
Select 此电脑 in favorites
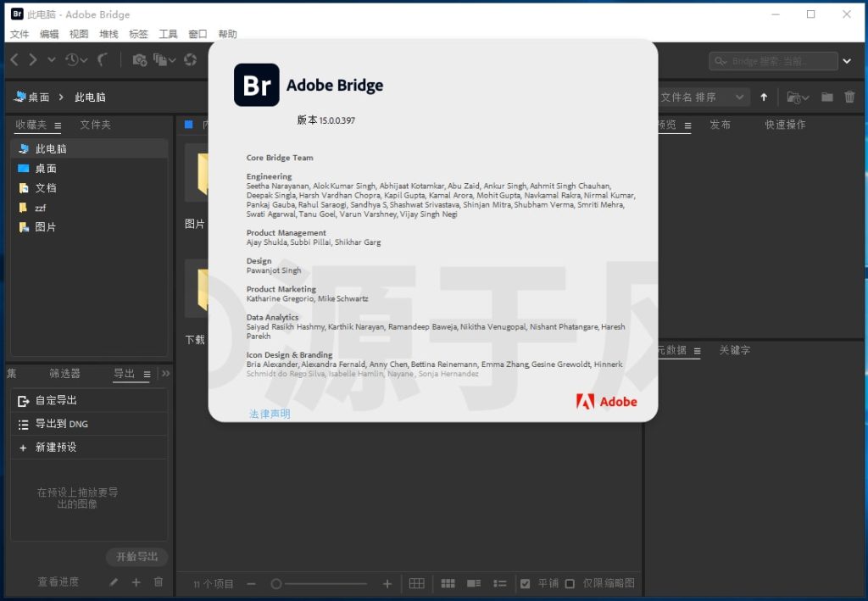(89, 149)
